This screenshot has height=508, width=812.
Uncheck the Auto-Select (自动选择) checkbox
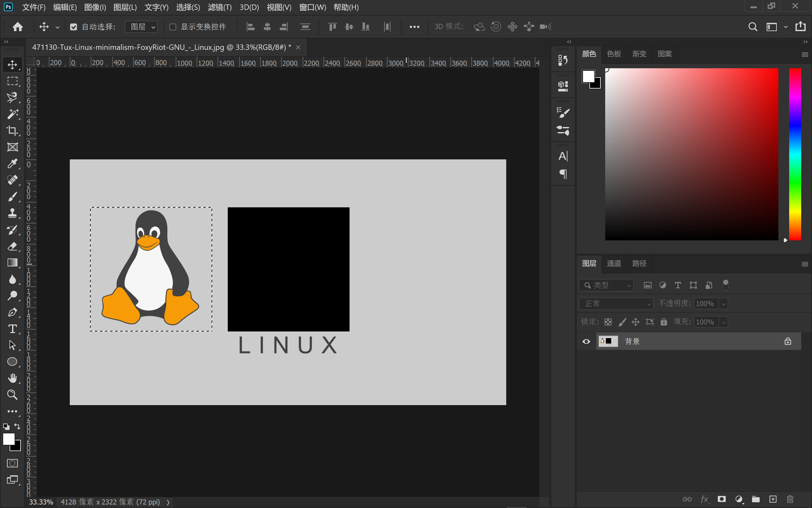coord(74,27)
